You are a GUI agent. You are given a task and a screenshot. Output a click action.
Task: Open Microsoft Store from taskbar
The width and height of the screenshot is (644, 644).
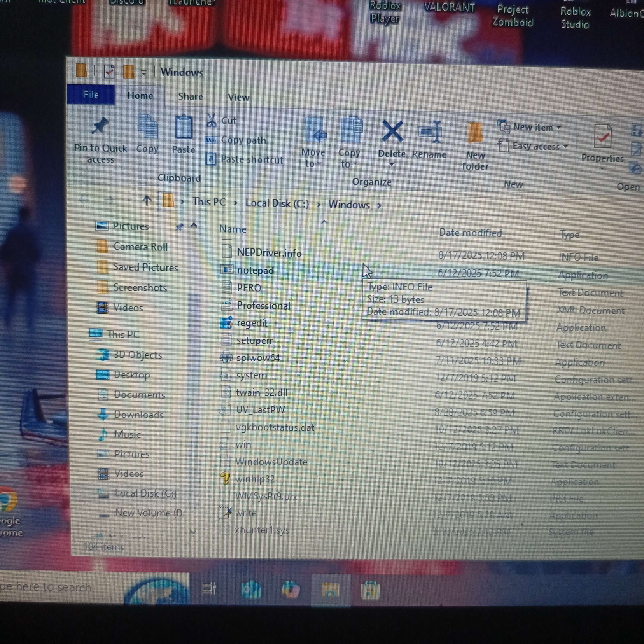370,591
